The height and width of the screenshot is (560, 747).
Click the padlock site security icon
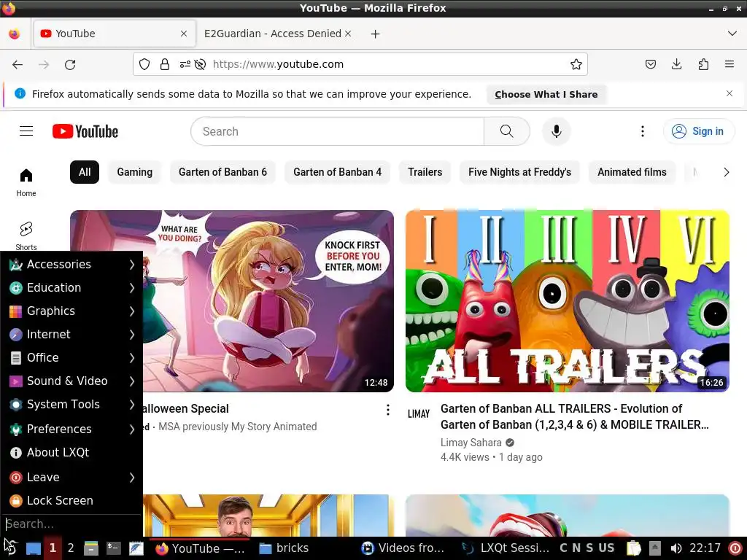(165, 64)
